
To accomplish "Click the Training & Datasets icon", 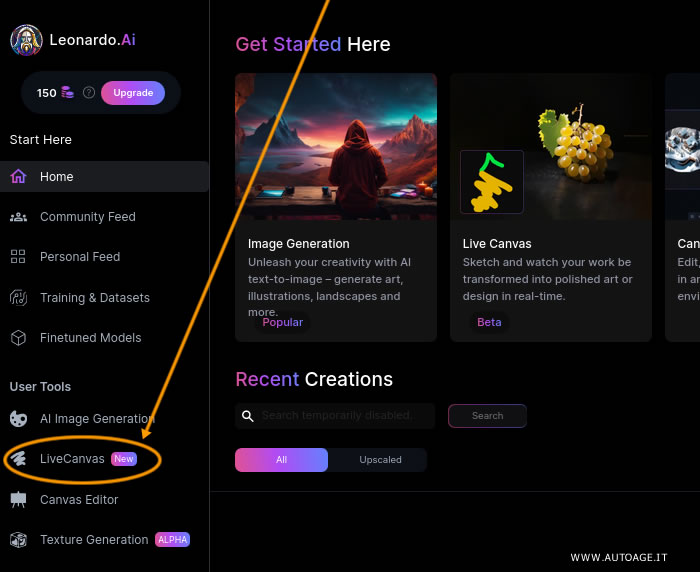I will pos(18,297).
